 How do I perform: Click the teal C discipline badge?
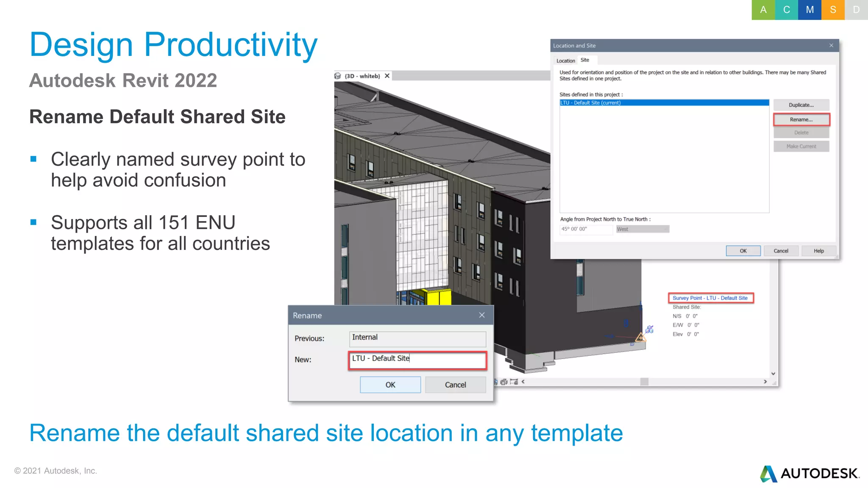click(x=787, y=10)
